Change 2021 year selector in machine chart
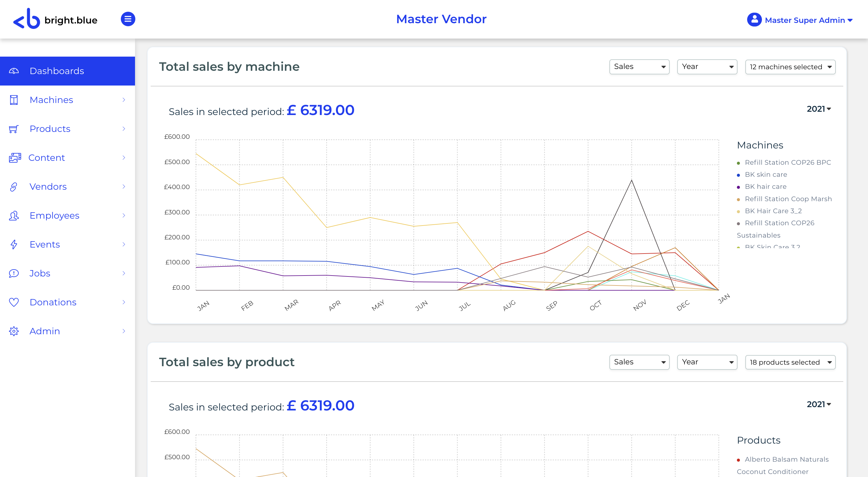Viewport: 868px width, 477px height. coord(819,109)
